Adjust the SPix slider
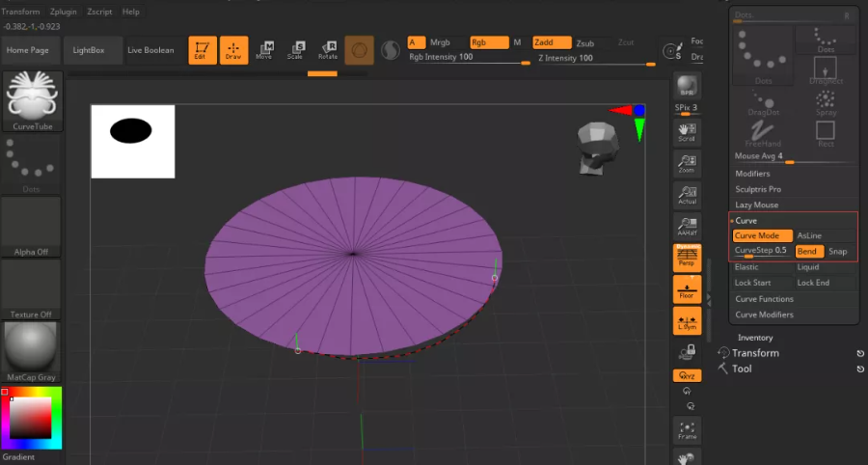This screenshot has width=868, height=465. coord(687,110)
